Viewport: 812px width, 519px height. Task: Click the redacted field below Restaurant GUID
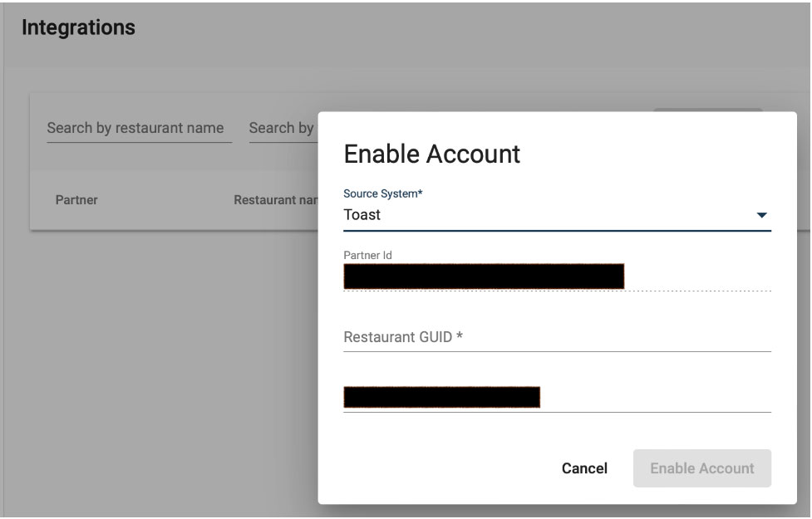point(557,398)
